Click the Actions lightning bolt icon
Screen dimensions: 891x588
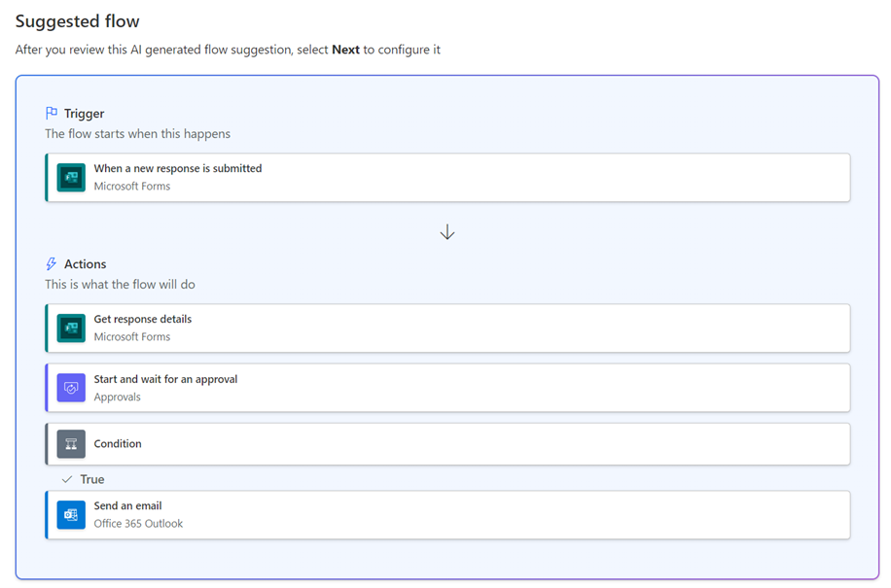52,264
